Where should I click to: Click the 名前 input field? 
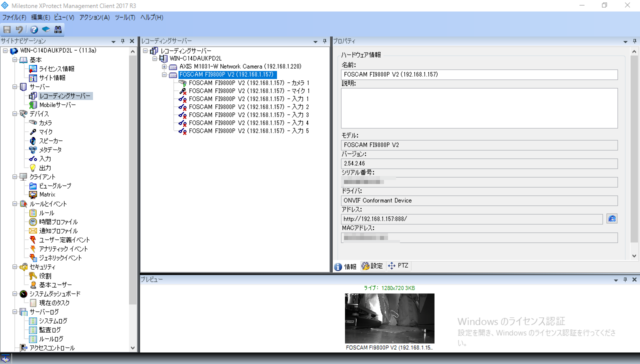(479, 74)
